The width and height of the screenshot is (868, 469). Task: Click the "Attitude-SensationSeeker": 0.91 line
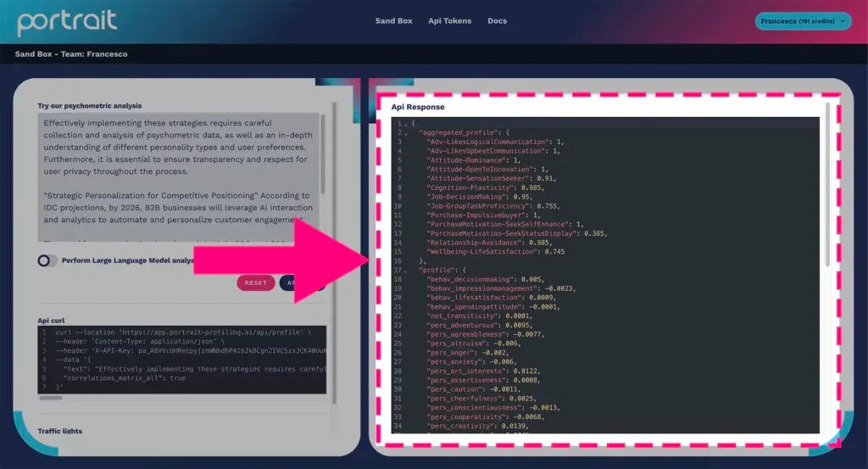tap(491, 179)
